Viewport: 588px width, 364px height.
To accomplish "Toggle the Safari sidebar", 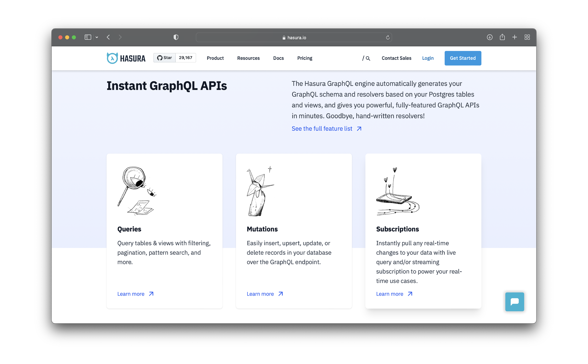I will (x=88, y=37).
